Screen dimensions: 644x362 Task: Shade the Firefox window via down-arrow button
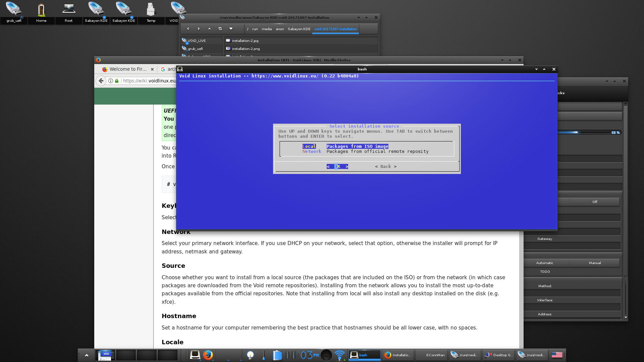502,60
